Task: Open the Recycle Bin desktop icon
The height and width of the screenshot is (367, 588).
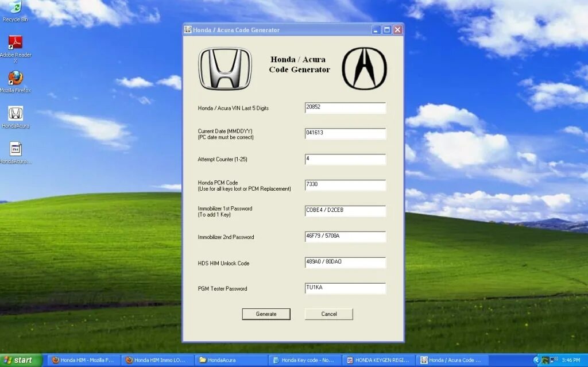Action: pyautogui.click(x=16, y=11)
